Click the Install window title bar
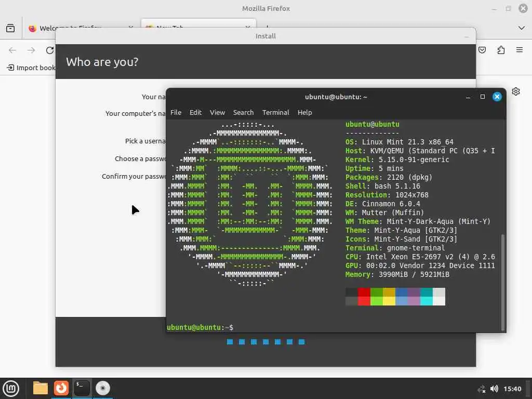532x399 pixels. 265,36
